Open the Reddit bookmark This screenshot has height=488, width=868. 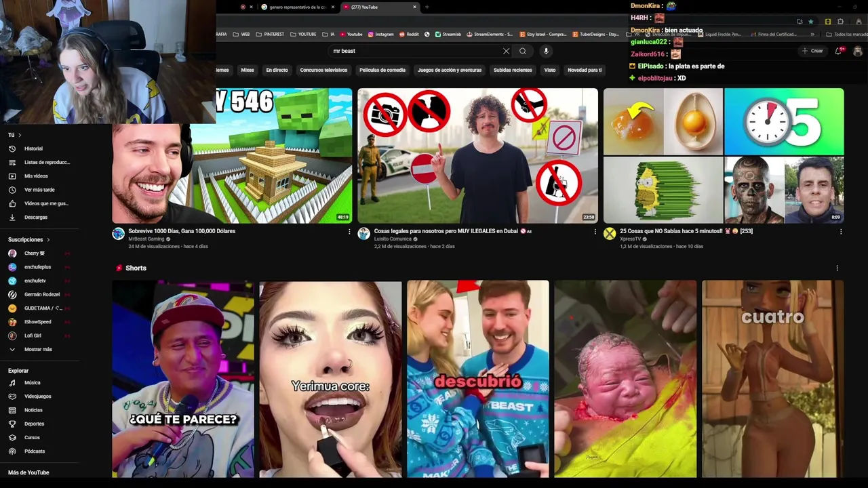409,34
